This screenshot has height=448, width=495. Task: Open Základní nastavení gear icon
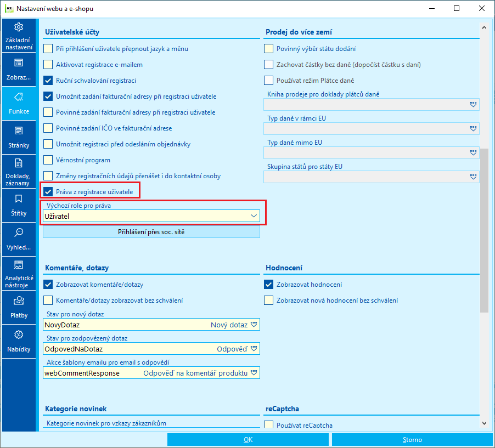[x=19, y=27]
